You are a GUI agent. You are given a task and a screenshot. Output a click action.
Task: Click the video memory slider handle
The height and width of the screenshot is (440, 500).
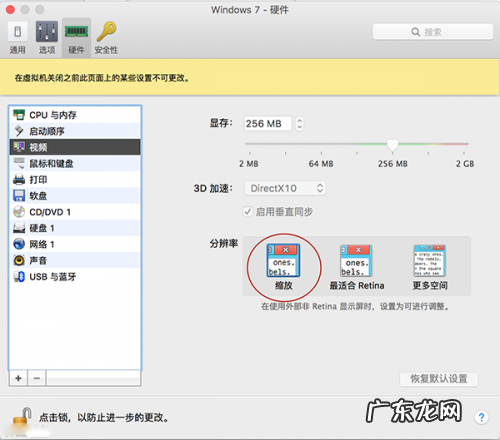coord(392,145)
